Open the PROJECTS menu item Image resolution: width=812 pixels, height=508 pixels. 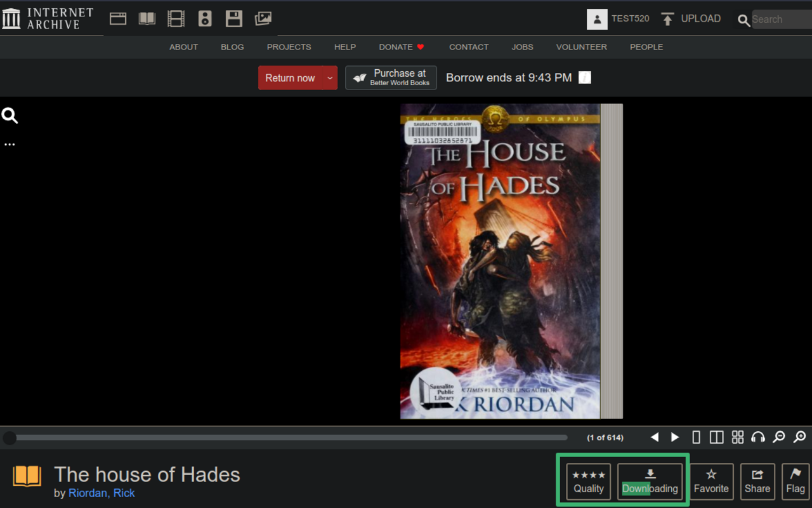289,47
